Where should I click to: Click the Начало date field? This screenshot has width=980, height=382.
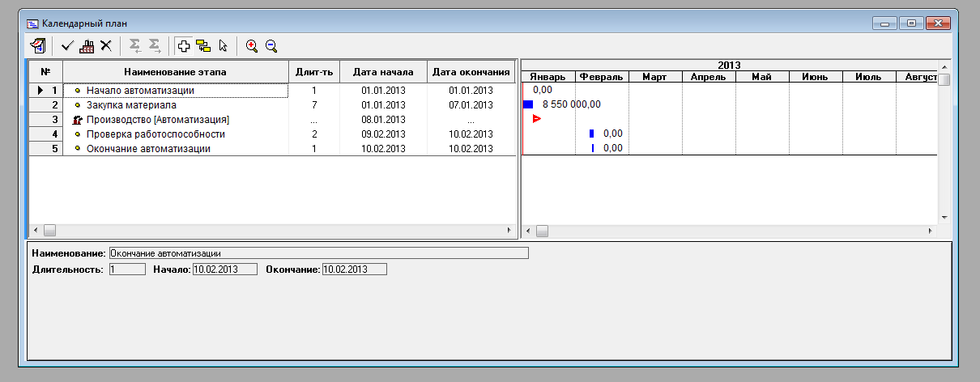point(224,269)
